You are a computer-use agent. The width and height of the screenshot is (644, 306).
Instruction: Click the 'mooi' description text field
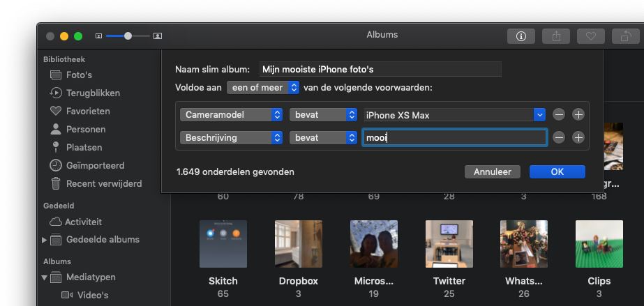455,138
